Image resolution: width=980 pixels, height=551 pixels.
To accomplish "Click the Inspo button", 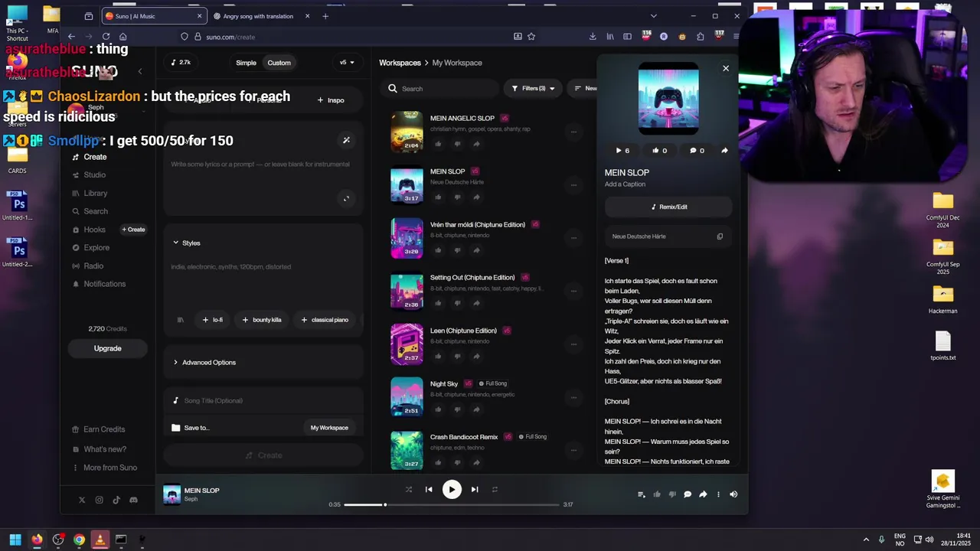I will click(331, 100).
